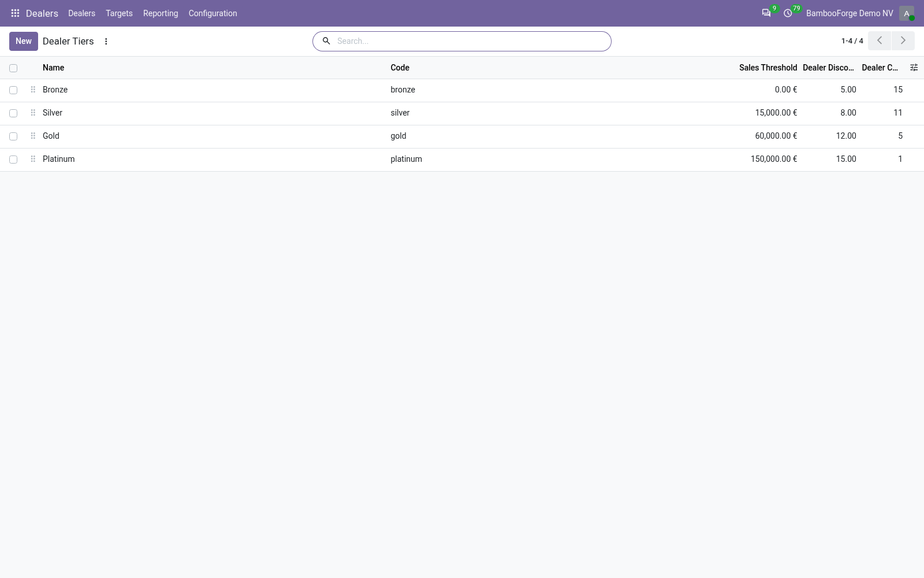
Task: Select the Silver tier checkbox
Action: pos(13,113)
